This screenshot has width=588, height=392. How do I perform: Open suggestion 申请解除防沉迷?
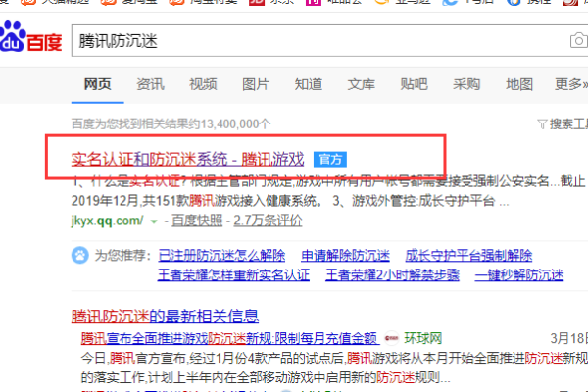click(x=345, y=256)
